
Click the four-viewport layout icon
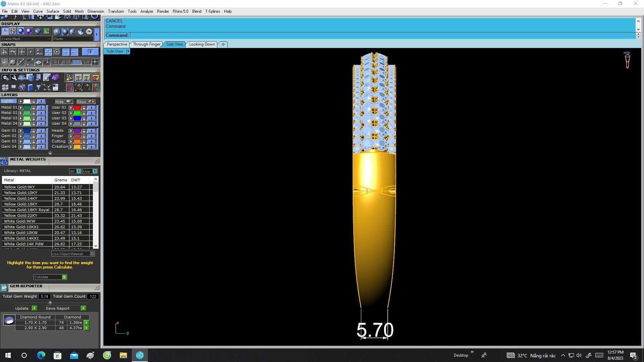tap(5, 87)
